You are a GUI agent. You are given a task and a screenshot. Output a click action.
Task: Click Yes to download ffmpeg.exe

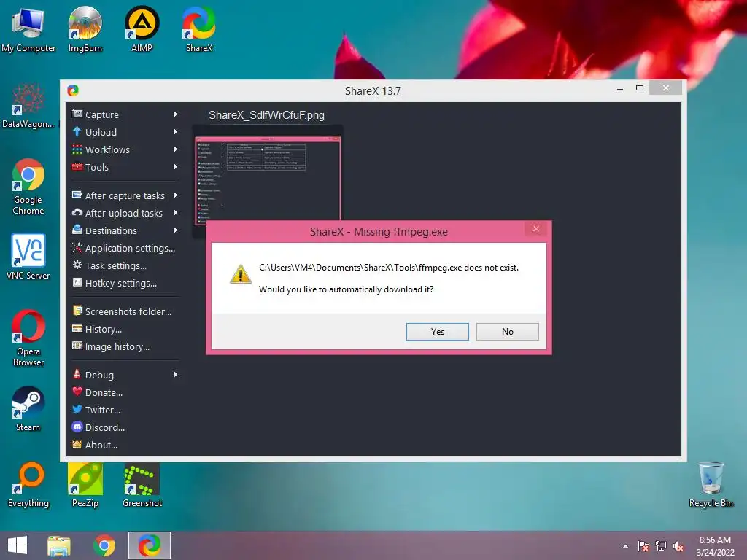pyautogui.click(x=438, y=332)
